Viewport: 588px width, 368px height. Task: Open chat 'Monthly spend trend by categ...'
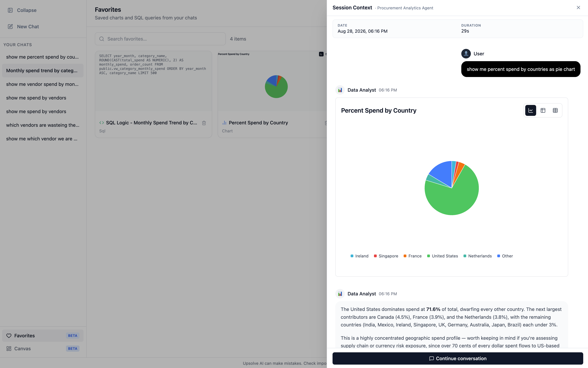click(x=43, y=71)
